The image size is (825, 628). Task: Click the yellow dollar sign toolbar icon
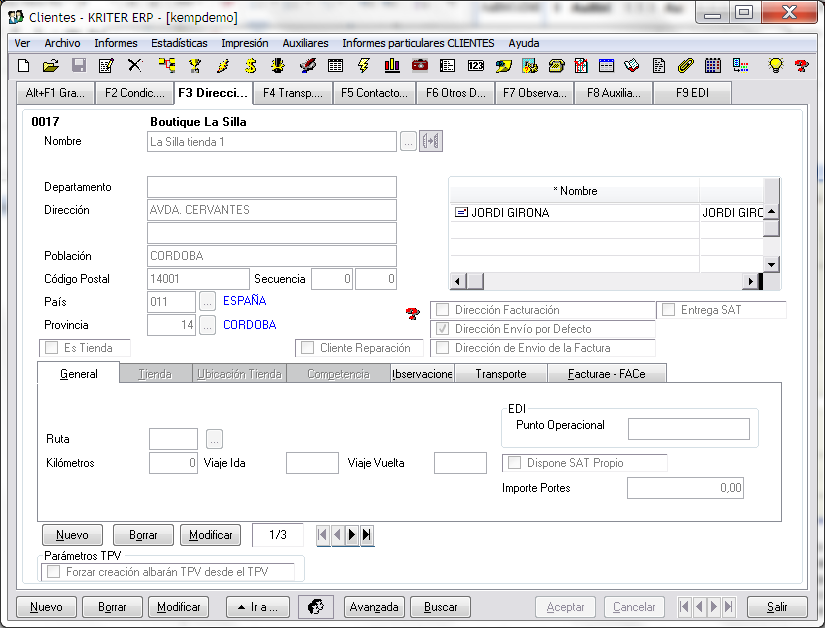pyautogui.click(x=251, y=66)
